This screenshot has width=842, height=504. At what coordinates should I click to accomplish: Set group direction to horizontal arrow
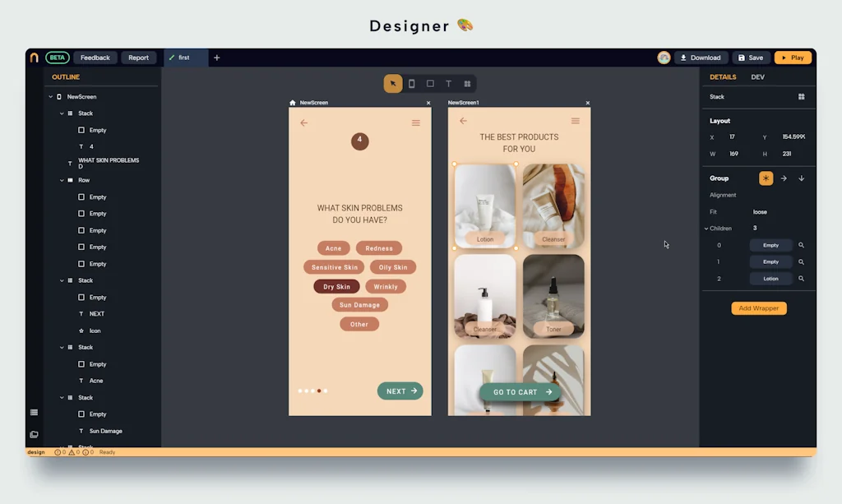[784, 178]
